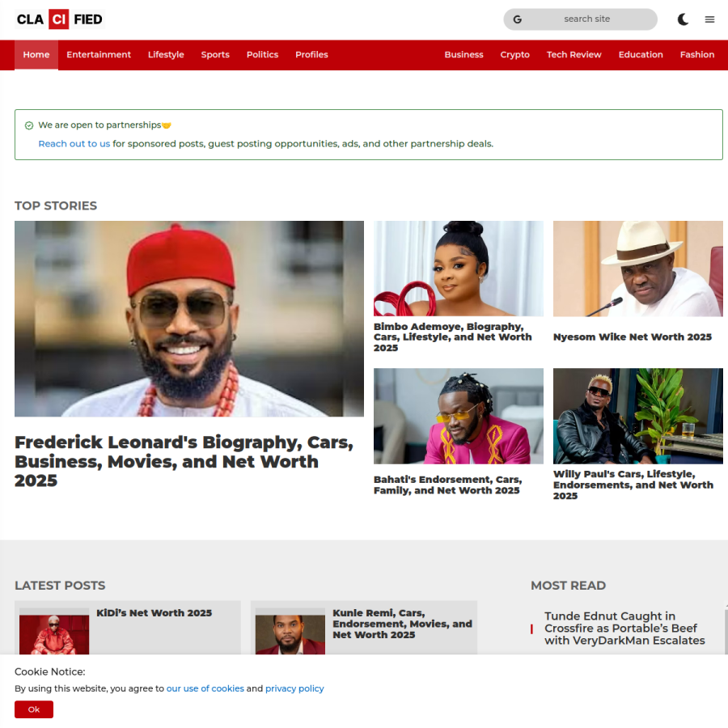Screen dimensions: 728x728
Task: Click the Clacified site logo
Action: pyautogui.click(x=60, y=19)
